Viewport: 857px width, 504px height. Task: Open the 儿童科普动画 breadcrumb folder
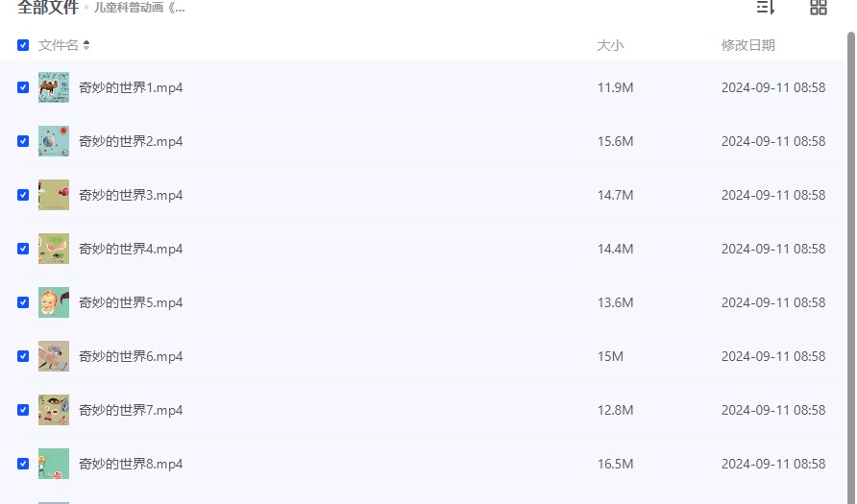tap(139, 8)
